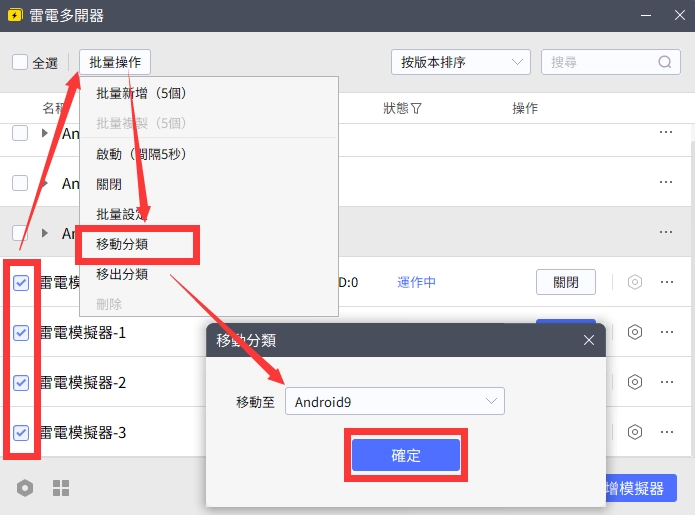Choose 啟動 (間隔5秒) menu entry
Viewport: 695px width, 515px height.
pos(141,154)
